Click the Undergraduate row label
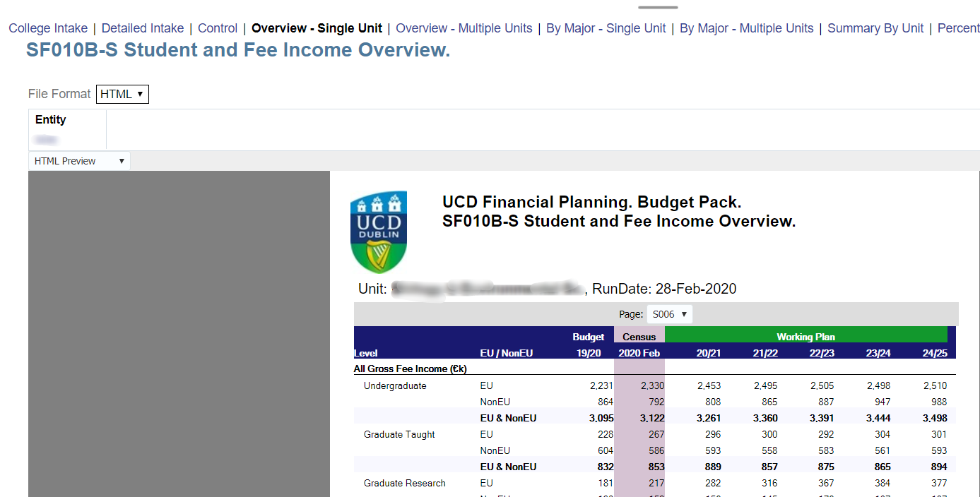Viewport: 980px width, 497px height. coord(395,385)
